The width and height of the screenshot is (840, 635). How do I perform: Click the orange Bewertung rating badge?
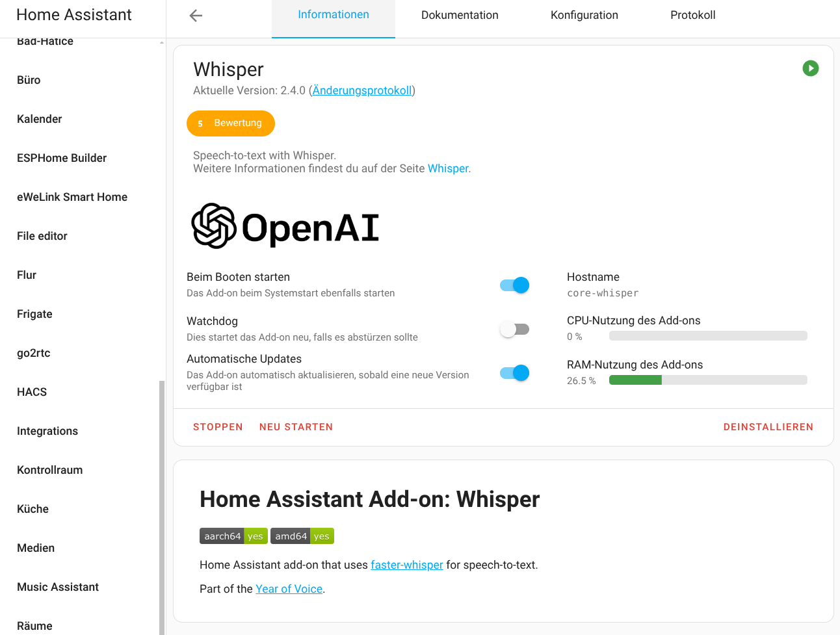[x=231, y=123]
